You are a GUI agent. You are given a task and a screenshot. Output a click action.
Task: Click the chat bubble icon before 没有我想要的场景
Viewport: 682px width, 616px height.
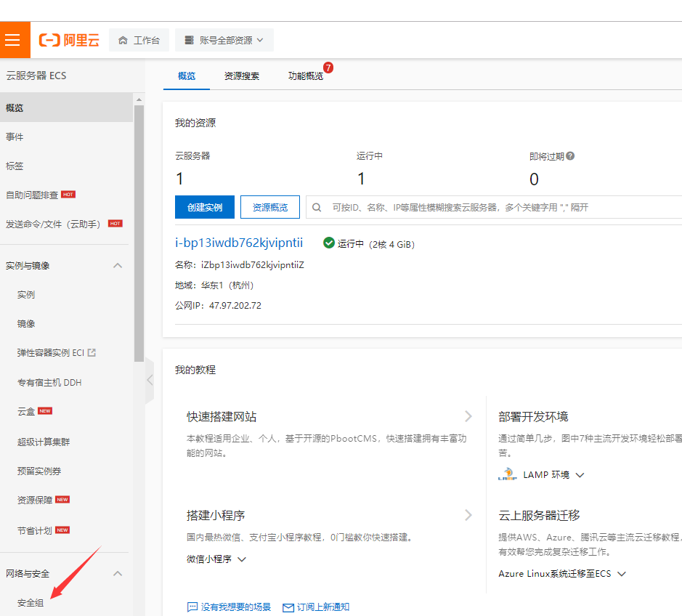click(x=192, y=607)
